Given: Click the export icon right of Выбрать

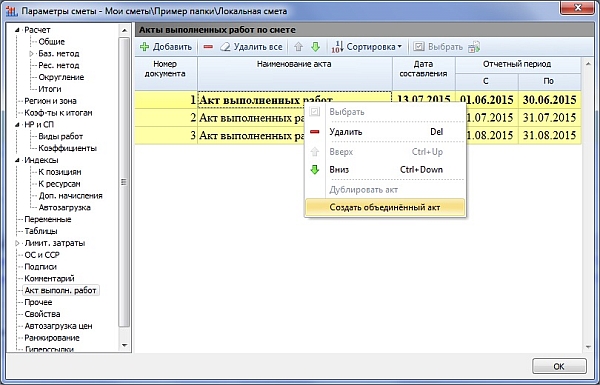Looking at the screenshot, I should click(474, 47).
